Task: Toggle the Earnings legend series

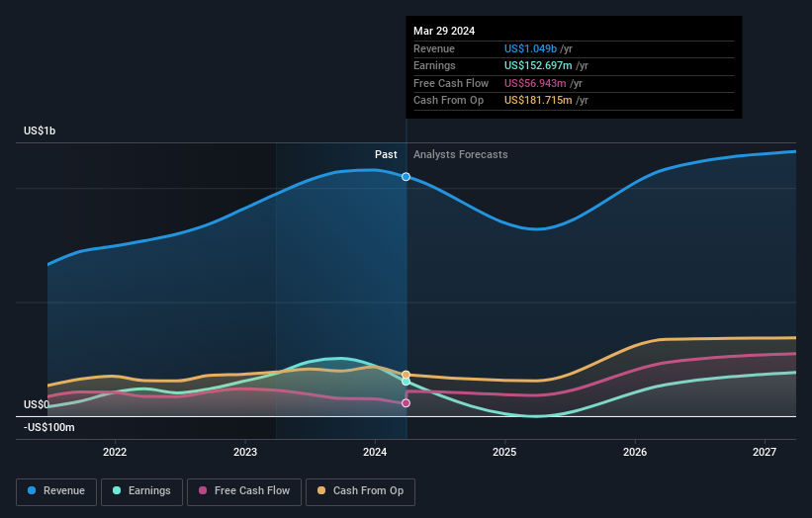Action: (x=141, y=491)
